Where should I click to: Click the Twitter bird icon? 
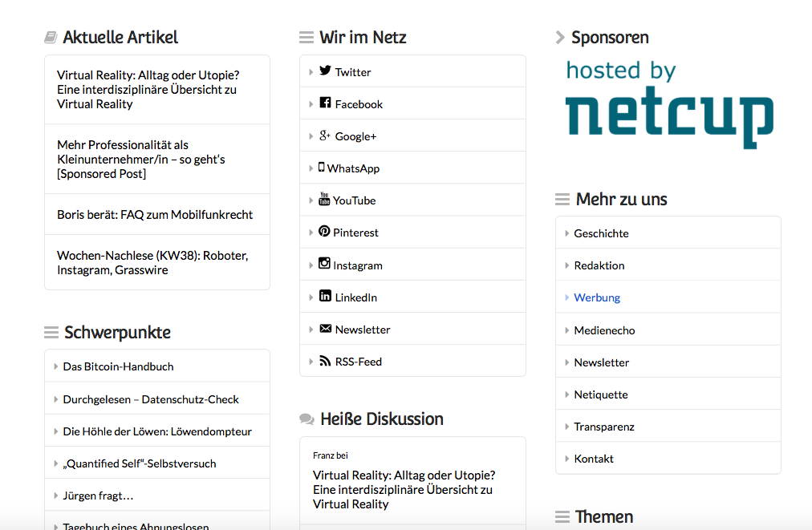click(x=325, y=71)
